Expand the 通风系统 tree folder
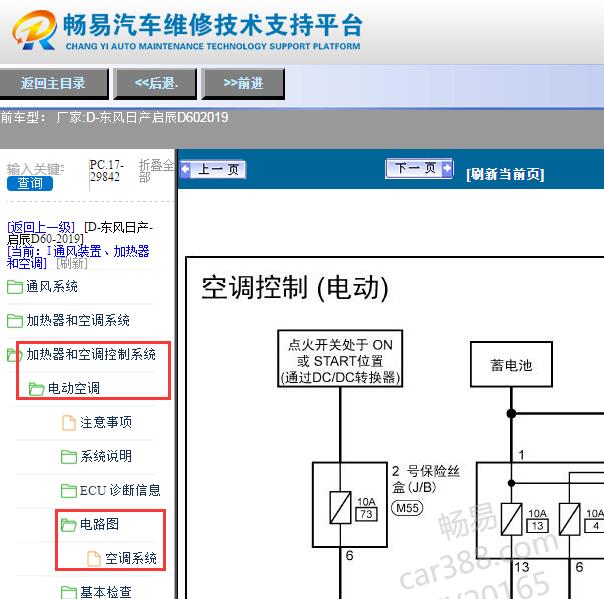 (52, 287)
